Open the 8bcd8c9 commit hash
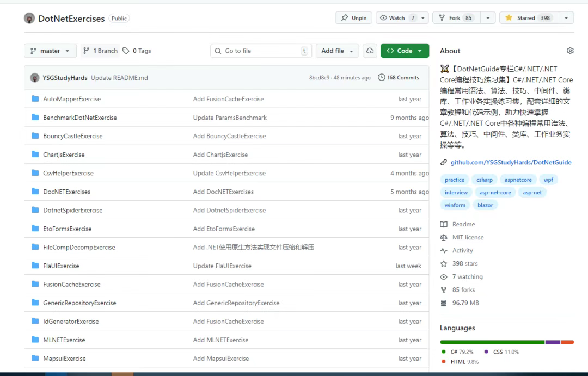Image resolution: width=588 pixels, height=376 pixels. click(319, 78)
